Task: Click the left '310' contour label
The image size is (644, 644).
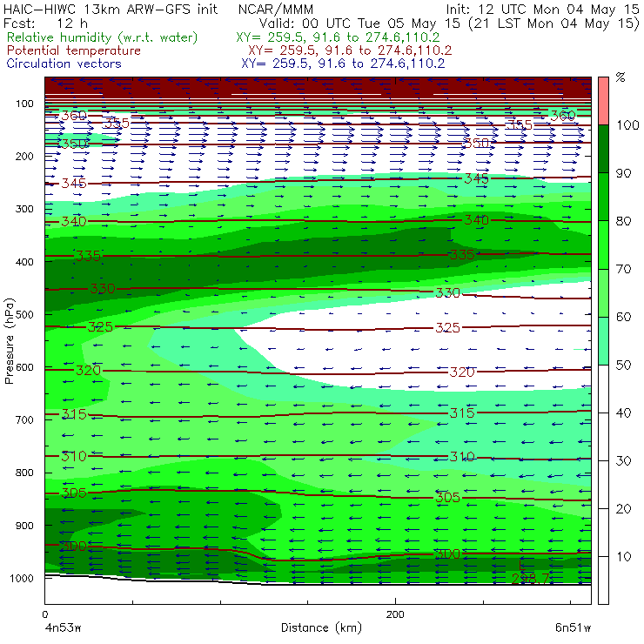Action: [74, 456]
